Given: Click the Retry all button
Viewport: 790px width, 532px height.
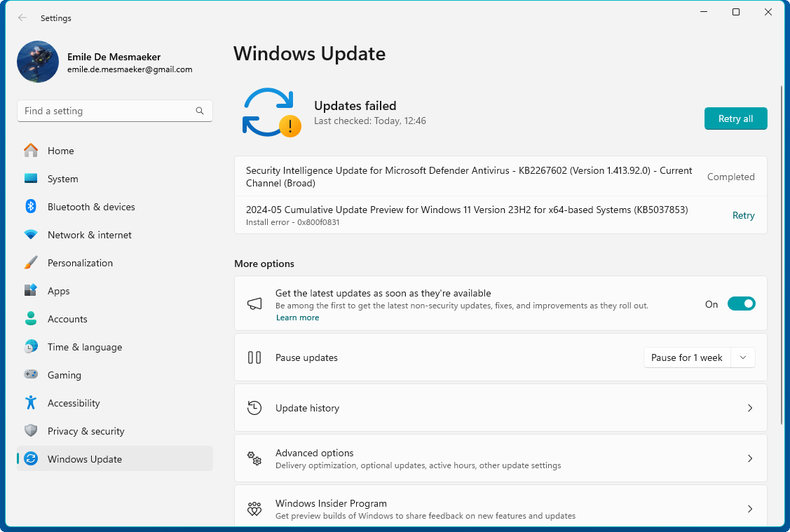Looking at the screenshot, I should pos(735,118).
